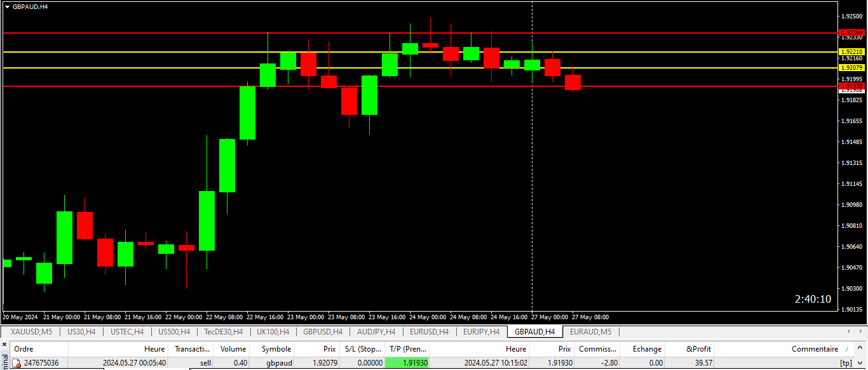The image size is (868, 370).
Task: Open the EURAUD,M5 chart tab
Action: pyautogui.click(x=590, y=331)
